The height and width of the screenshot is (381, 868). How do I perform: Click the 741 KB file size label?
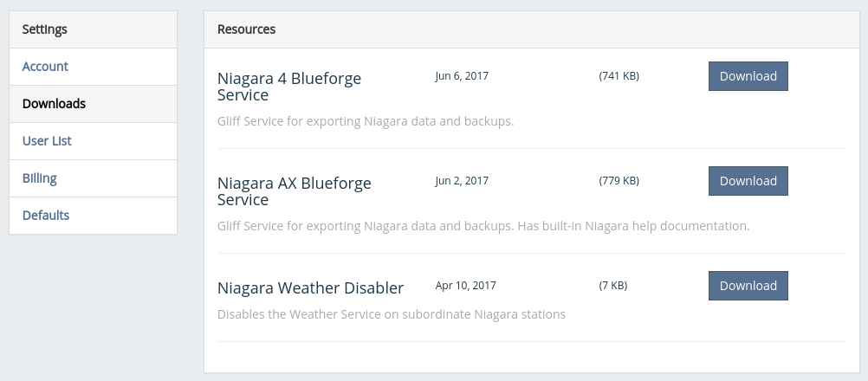[619, 75]
